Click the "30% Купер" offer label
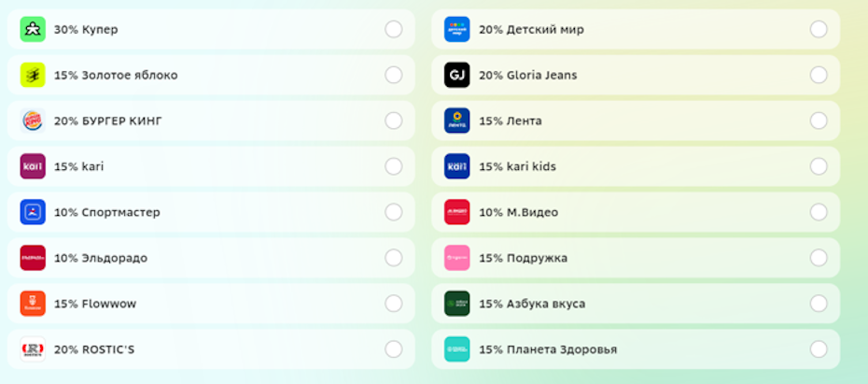Viewport: 868px width, 384px height. pyautogui.click(x=86, y=29)
